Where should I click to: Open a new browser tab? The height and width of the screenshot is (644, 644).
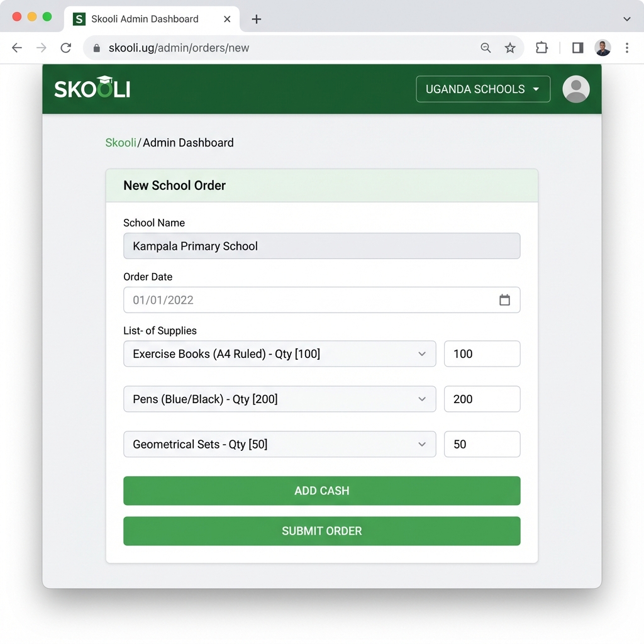tap(256, 19)
